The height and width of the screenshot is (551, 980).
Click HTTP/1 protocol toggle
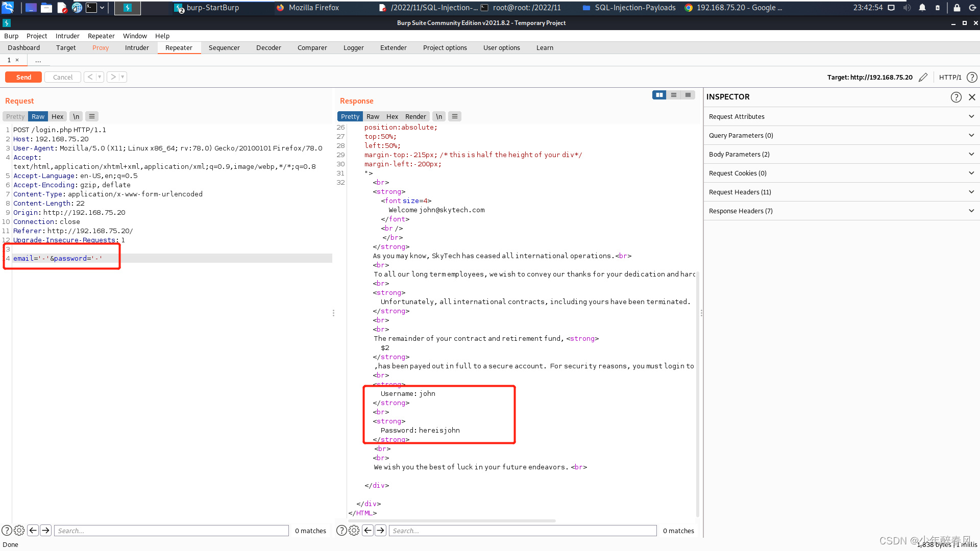click(x=950, y=77)
